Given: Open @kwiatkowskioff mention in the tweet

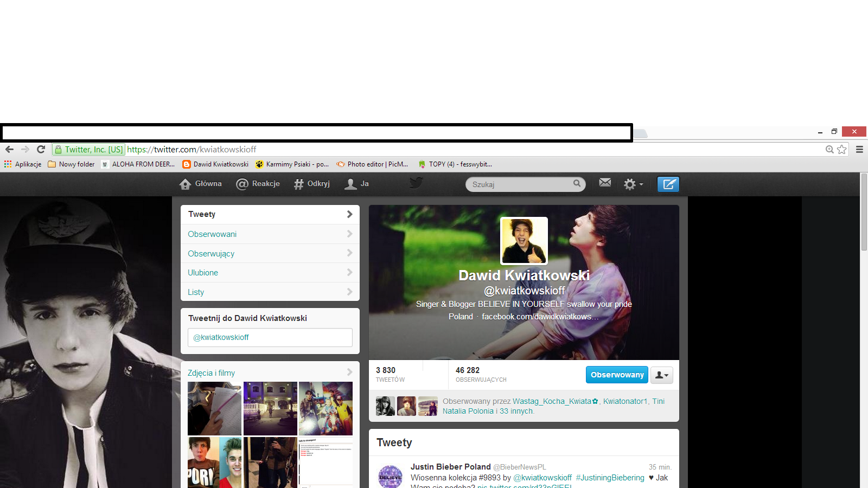Looking at the screenshot, I should (542, 478).
